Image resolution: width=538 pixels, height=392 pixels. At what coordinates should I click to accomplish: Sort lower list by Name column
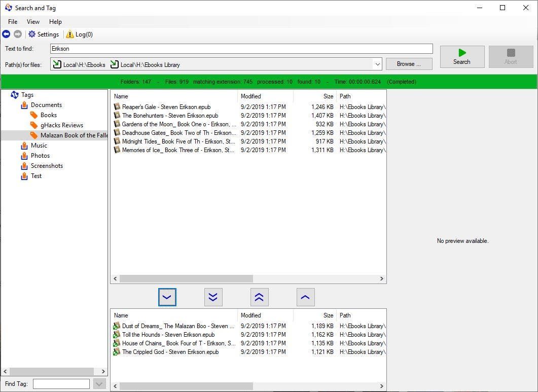[x=174, y=315]
